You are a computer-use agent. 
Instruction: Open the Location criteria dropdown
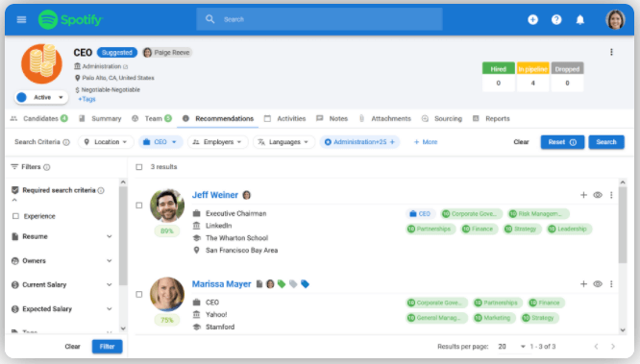tap(106, 142)
